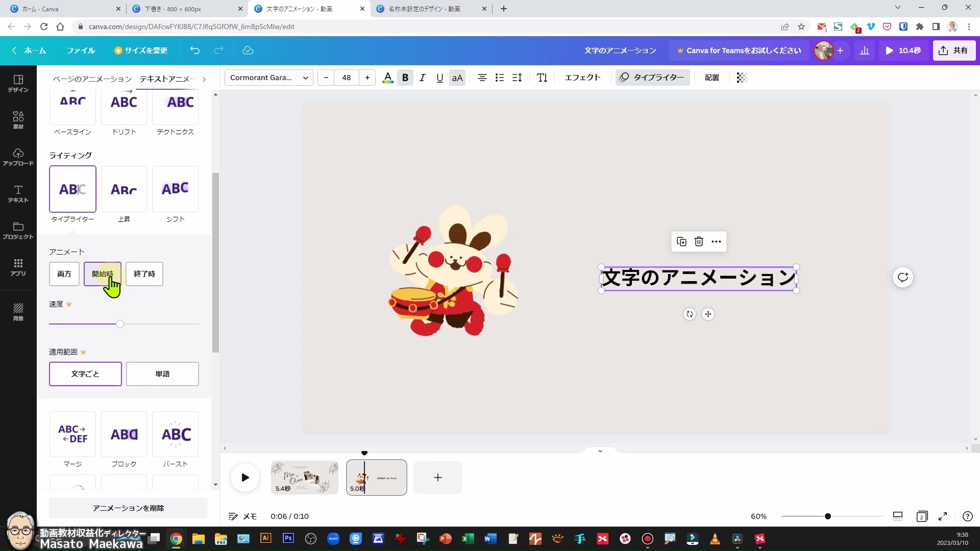Go back to ホーム
Image resolution: width=980 pixels, height=551 pixels.
pyautogui.click(x=29, y=51)
